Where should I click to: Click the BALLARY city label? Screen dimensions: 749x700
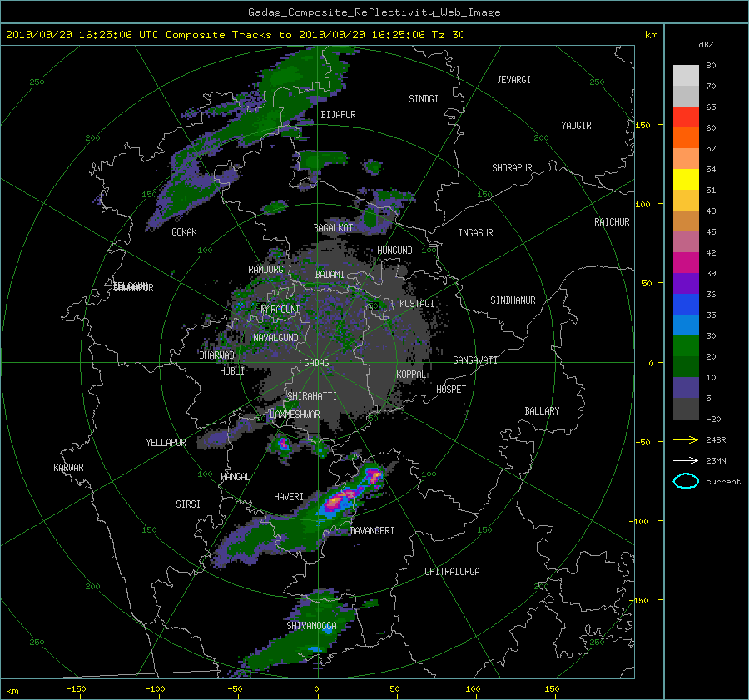pos(542,411)
